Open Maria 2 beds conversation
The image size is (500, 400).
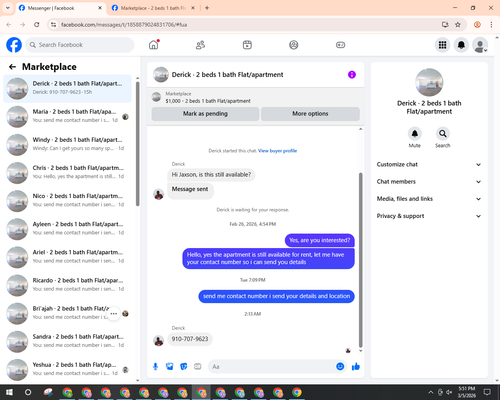[67, 117]
